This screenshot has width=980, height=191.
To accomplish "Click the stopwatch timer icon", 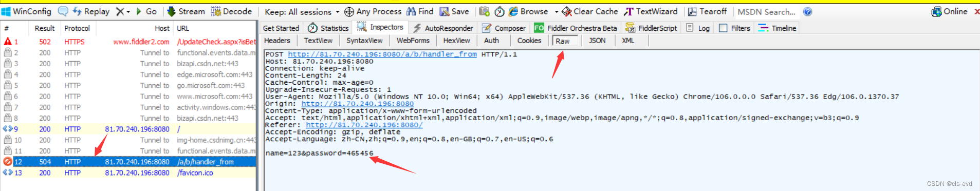I will (x=499, y=11).
